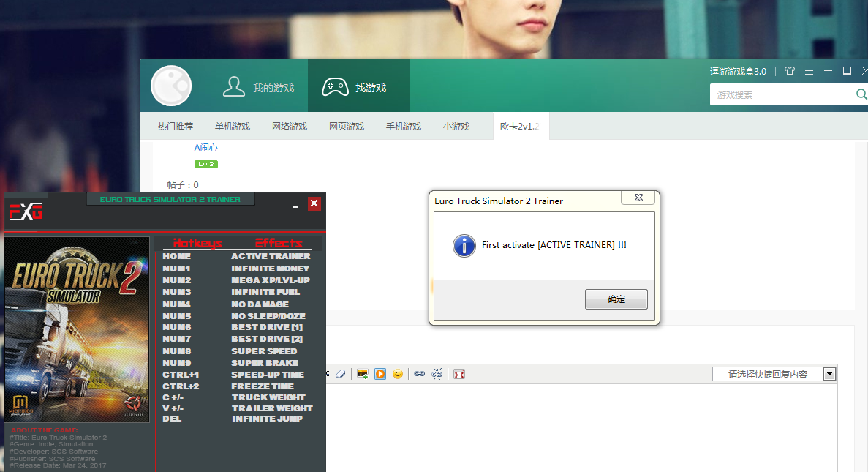Viewport: 868px width, 472px height.
Task: Click the FXG logo in the trainer window
Action: [x=26, y=211]
